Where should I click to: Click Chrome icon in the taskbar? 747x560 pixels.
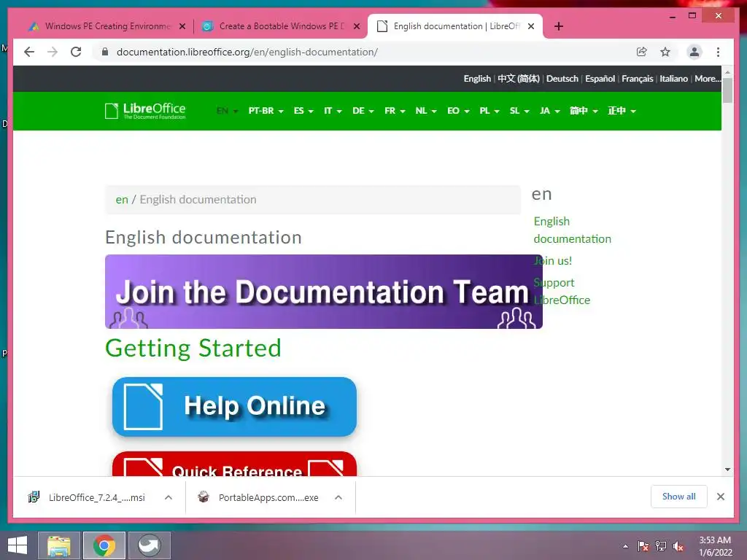click(x=104, y=545)
